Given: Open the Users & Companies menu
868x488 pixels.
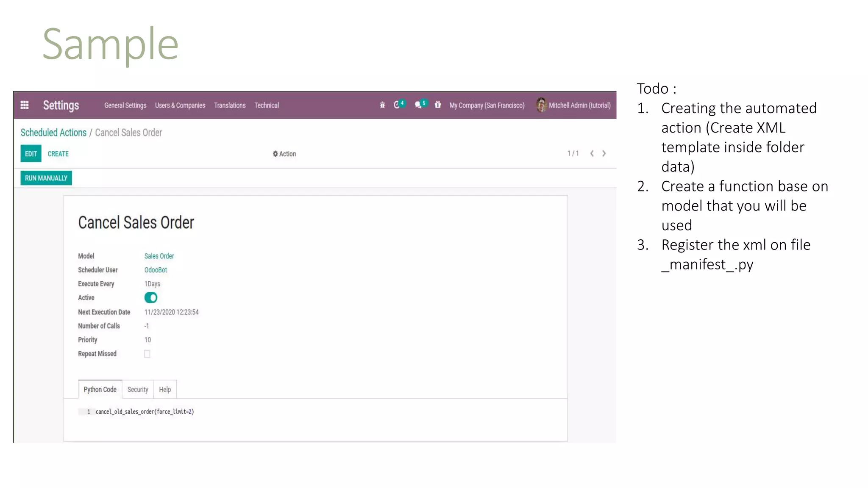Looking at the screenshot, I should pyautogui.click(x=180, y=105).
